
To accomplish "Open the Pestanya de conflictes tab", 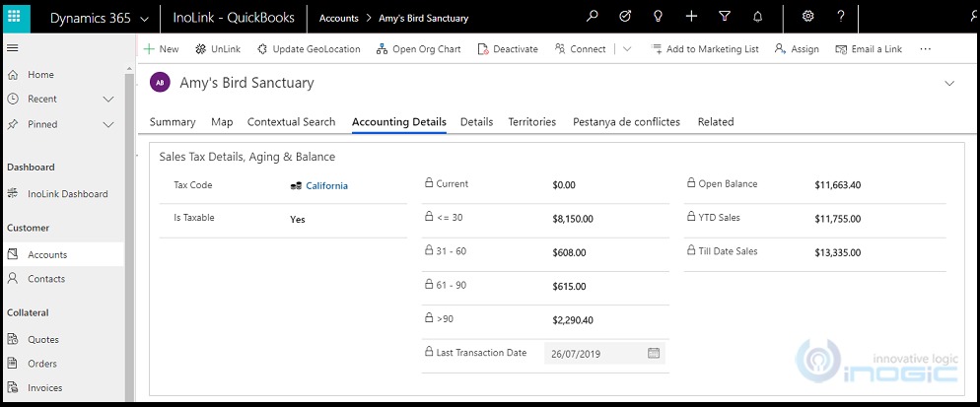I will pos(626,122).
